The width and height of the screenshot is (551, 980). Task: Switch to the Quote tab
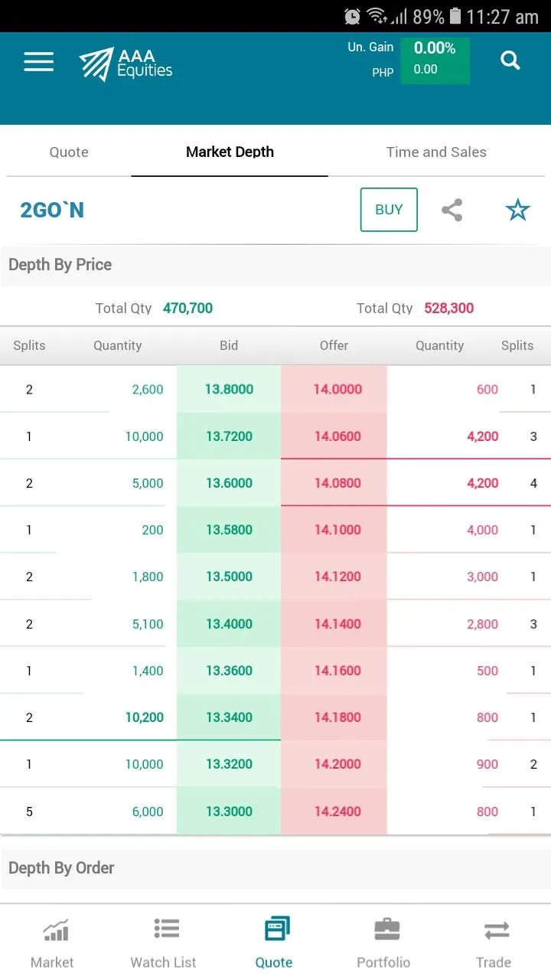(x=69, y=152)
